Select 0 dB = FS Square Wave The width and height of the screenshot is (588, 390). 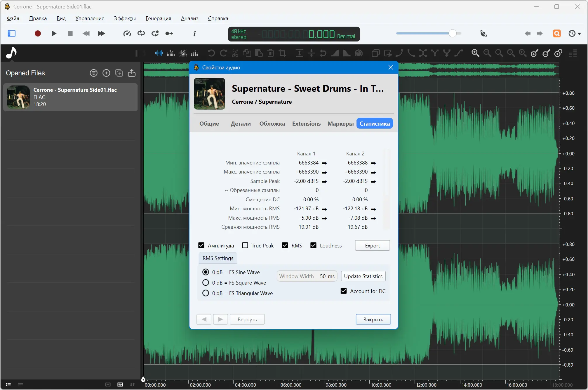point(206,282)
